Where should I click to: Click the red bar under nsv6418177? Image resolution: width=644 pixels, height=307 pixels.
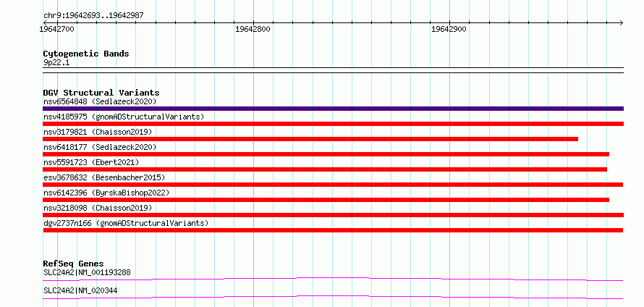click(x=326, y=154)
